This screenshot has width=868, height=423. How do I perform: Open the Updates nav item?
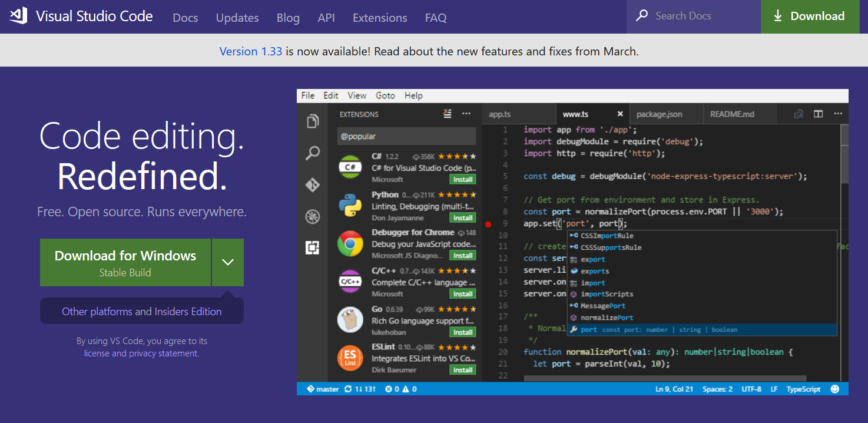[x=237, y=18]
